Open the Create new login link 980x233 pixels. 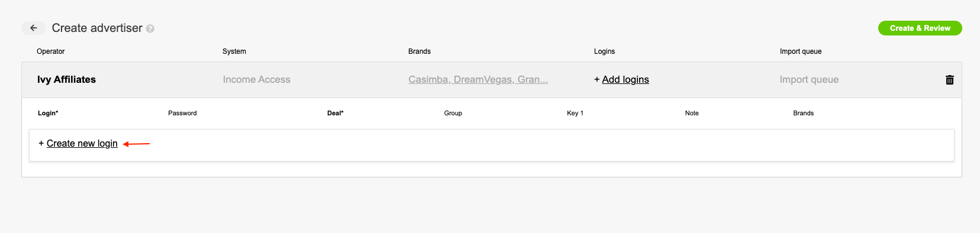[82, 144]
